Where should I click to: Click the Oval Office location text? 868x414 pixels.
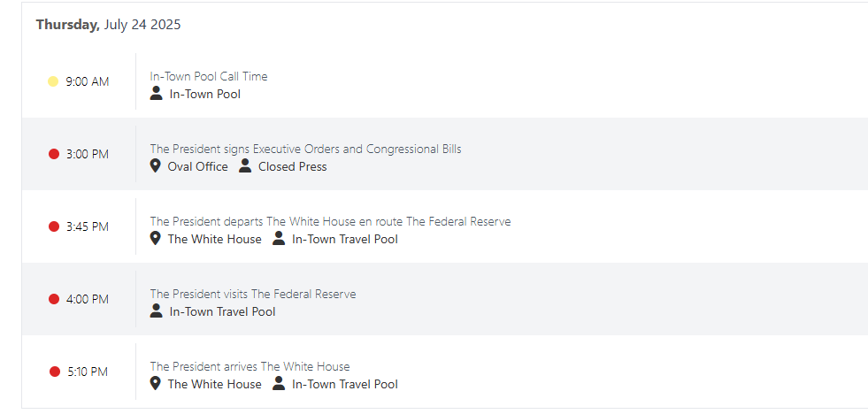pyautogui.click(x=197, y=166)
